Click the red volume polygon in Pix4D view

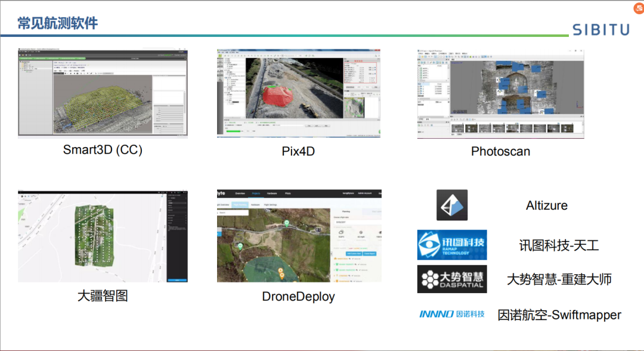pos(278,96)
